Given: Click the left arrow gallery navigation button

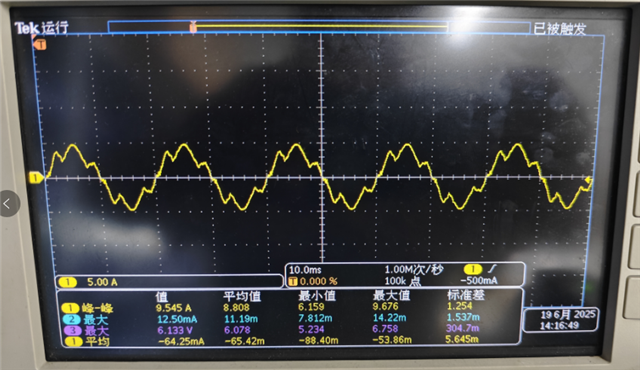Looking at the screenshot, I should click(8, 203).
